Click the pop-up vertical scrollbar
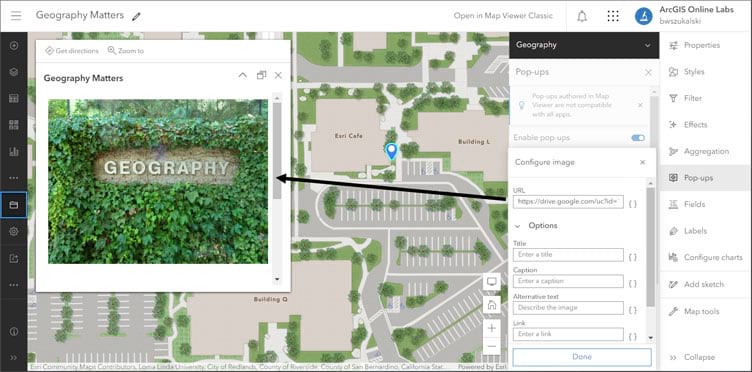The height and width of the screenshot is (372, 752). [x=277, y=150]
